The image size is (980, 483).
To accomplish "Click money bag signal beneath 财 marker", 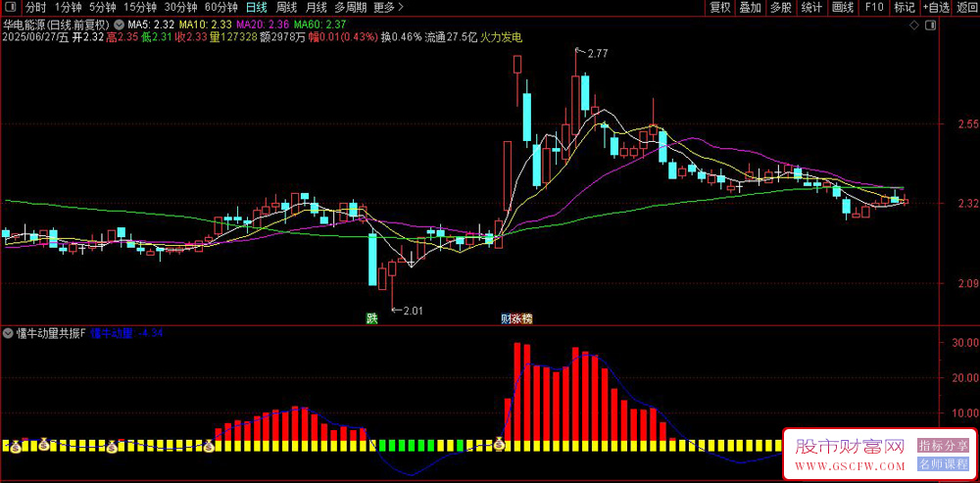I will point(500,445).
